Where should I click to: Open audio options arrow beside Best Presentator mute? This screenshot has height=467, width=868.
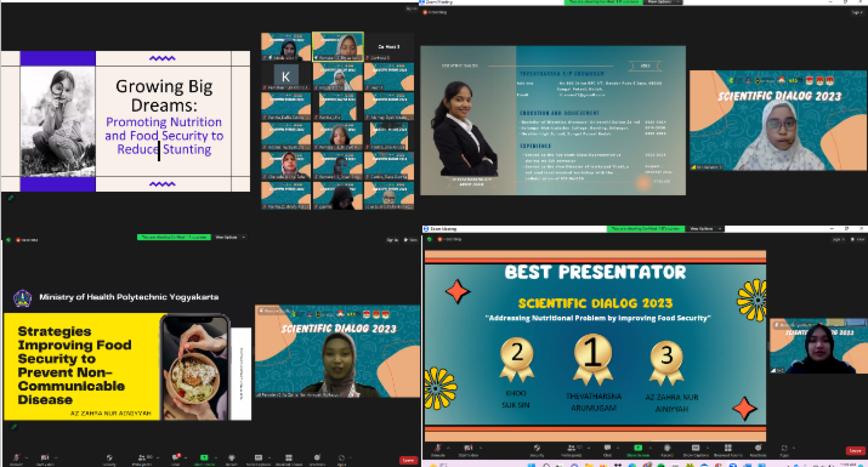tap(448, 447)
